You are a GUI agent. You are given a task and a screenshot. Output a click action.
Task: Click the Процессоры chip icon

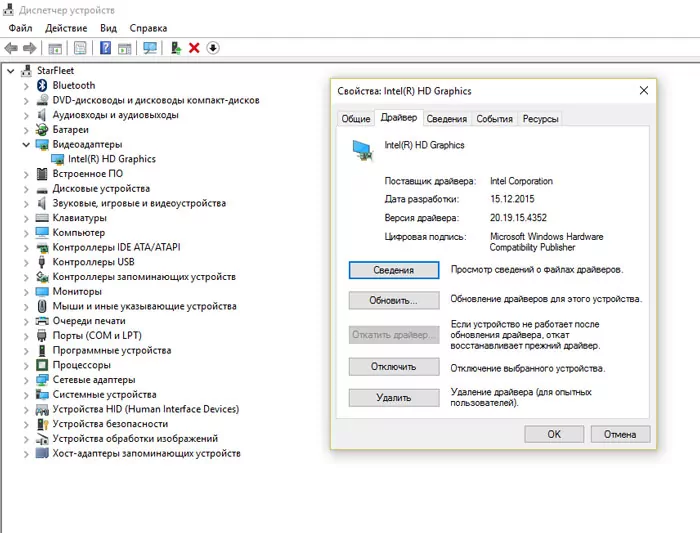(x=42, y=365)
